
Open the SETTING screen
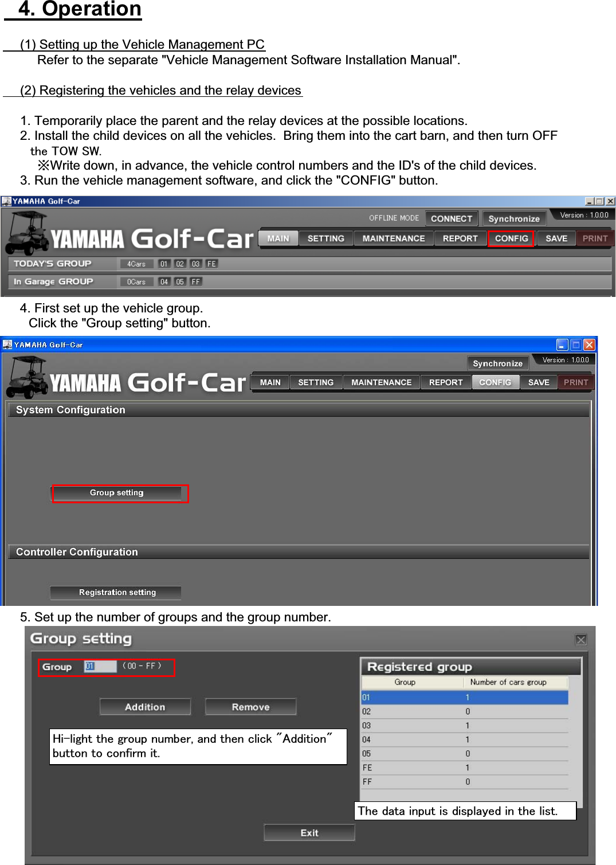pos(325,238)
